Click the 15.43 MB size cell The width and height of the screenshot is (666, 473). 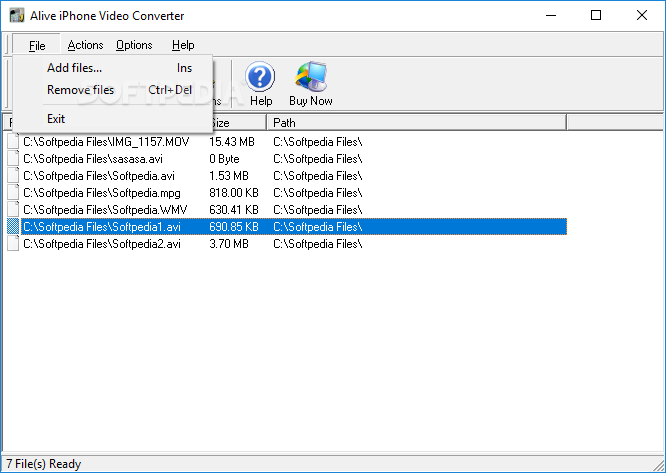pos(232,142)
